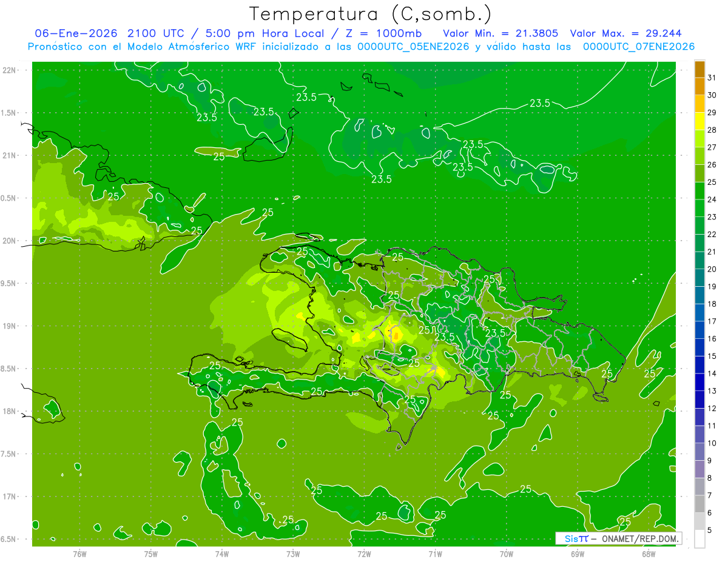Click the '5' label on the color scale
Viewport: 728px width, 562px height.
[x=710, y=530]
